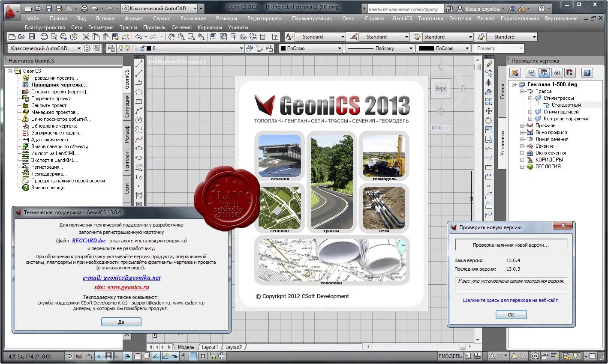Select the Rectangle drawing tool
608x364 pixels.
click(x=139, y=101)
